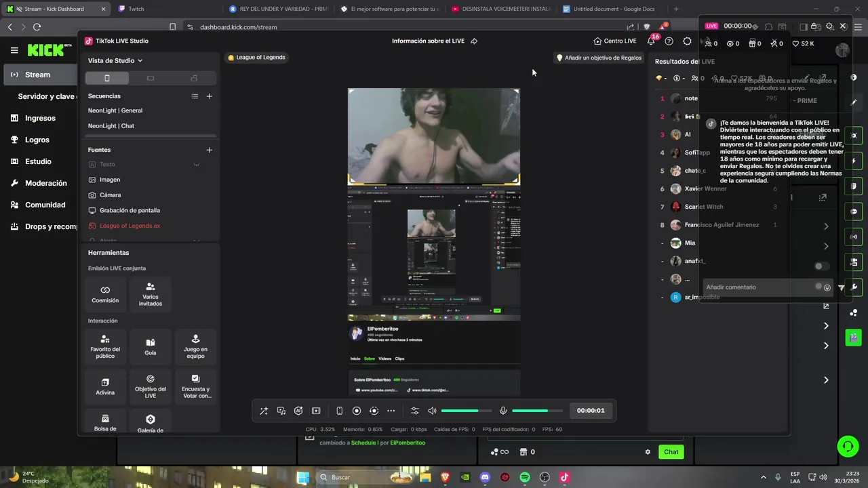The image size is (868, 488).
Task: Select landscape layout in Vista de Studio
Action: (x=151, y=78)
